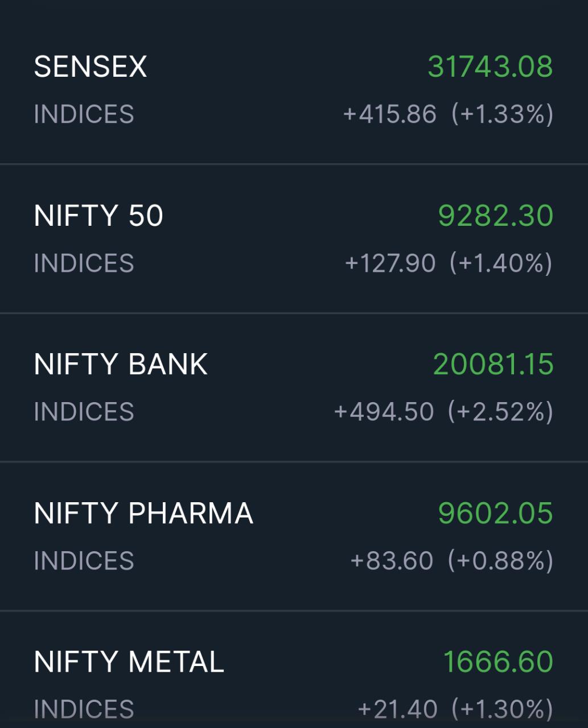Tap the NIFTY 50 price 9282.30
Viewport: 588px width, 728px height.
pos(495,216)
